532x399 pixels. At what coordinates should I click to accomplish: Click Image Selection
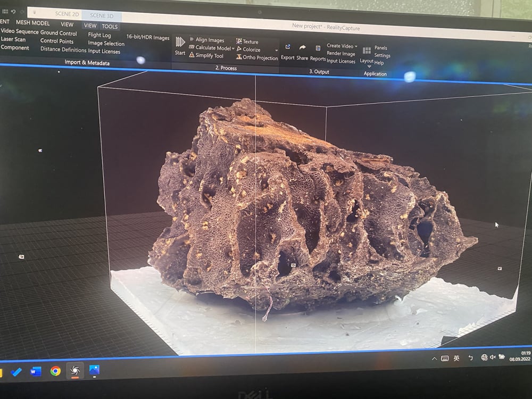click(x=106, y=43)
